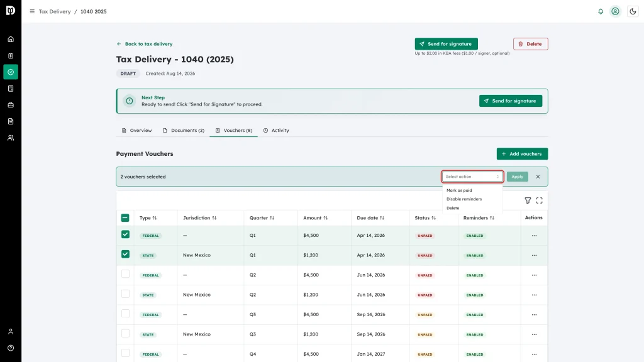Check the Federal Q2 voucher checkbox
The width and height of the screenshot is (644, 362).
[x=125, y=274]
